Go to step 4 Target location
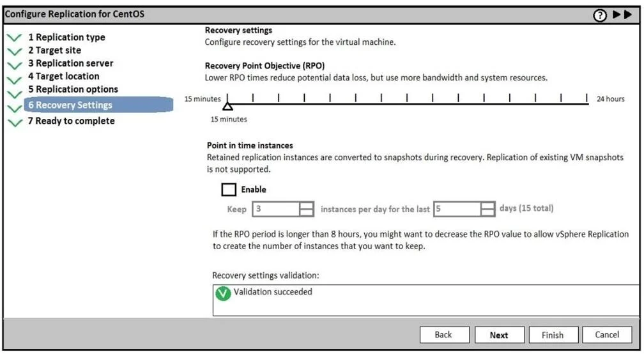 (64, 77)
